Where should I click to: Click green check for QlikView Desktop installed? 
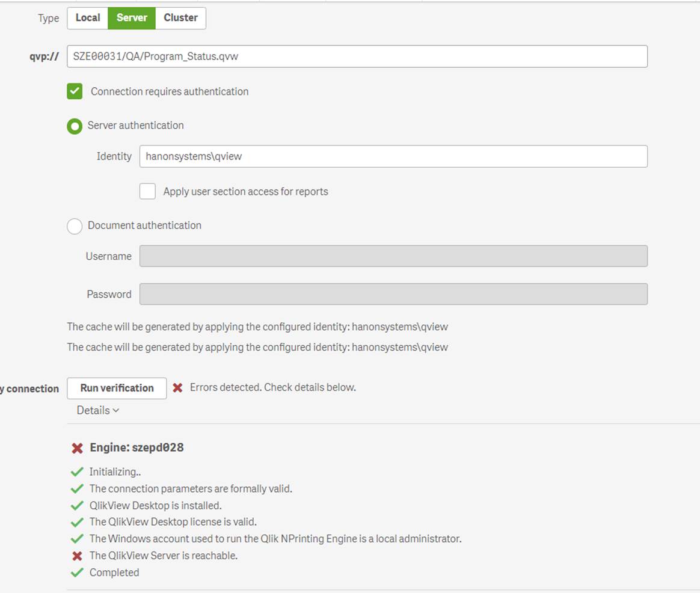pos(76,506)
